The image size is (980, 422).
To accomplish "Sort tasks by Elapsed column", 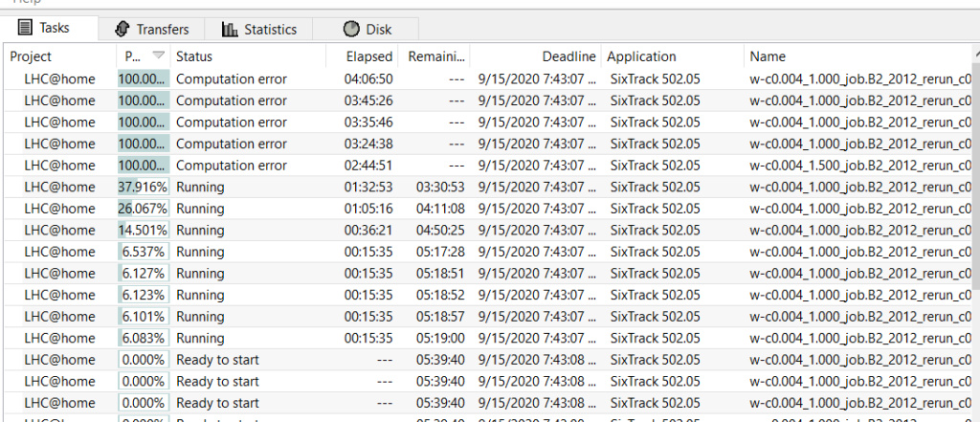I will click(362, 56).
